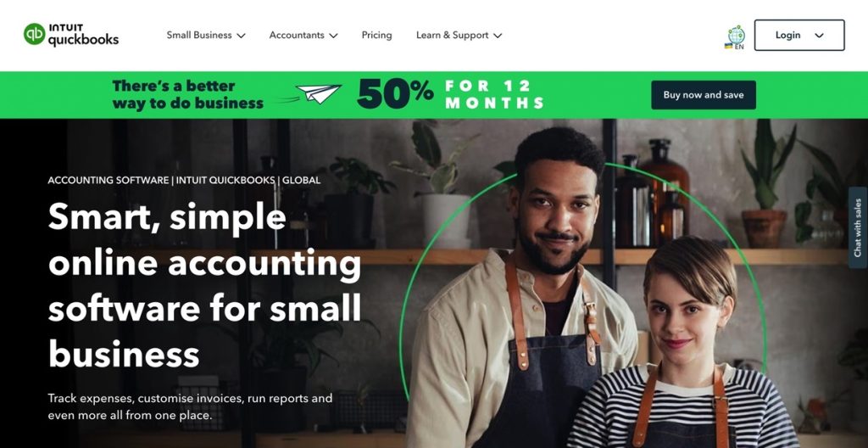Open the globe language selector icon
The height and width of the screenshot is (448, 868).
[736, 35]
